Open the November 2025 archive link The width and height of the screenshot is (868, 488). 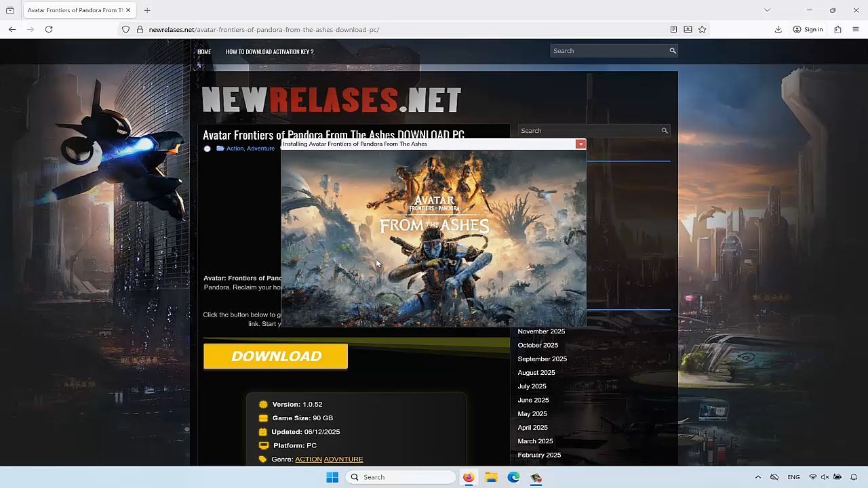click(541, 331)
